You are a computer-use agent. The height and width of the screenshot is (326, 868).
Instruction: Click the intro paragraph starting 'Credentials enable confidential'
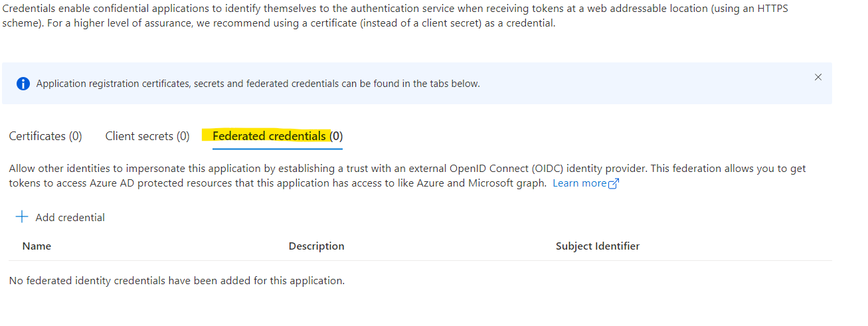(396, 17)
